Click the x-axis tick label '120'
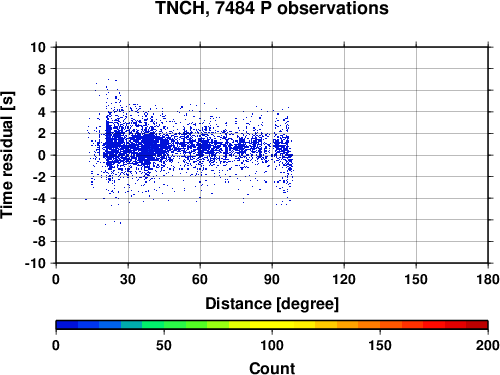This screenshot has width=500, height=375. [x=344, y=279]
